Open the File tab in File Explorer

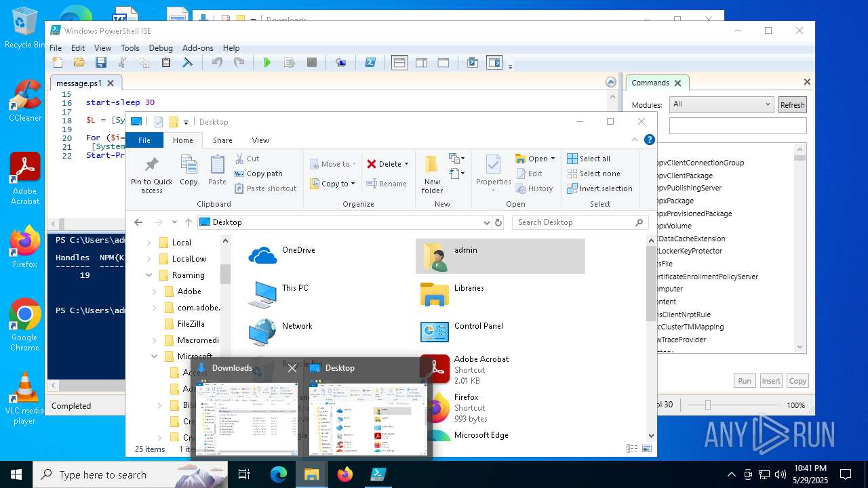point(144,140)
